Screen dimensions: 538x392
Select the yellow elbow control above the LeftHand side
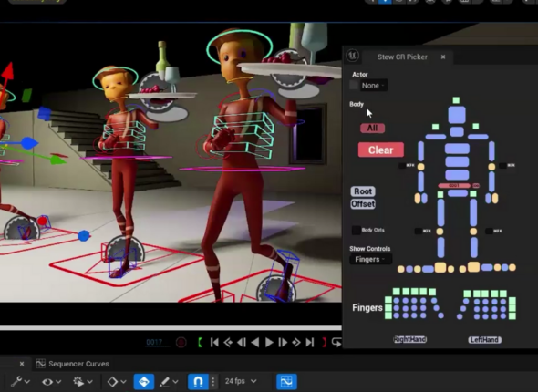[x=491, y=167]
